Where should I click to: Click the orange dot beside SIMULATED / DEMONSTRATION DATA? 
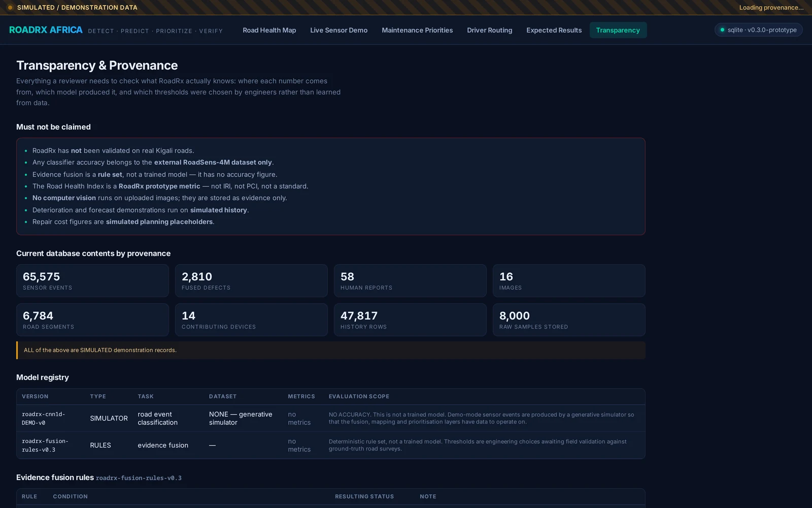[10, 8]
